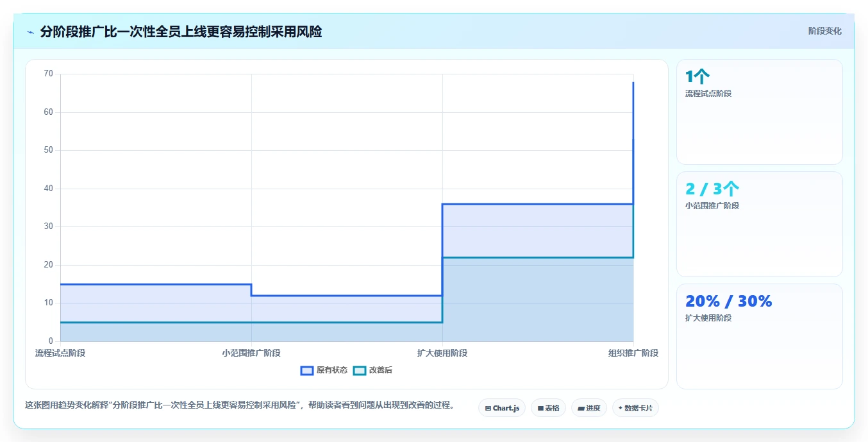Click the 70 y-axis tick label
The width and height of the screenshot is (868, 442).
(x=49, y=74)
